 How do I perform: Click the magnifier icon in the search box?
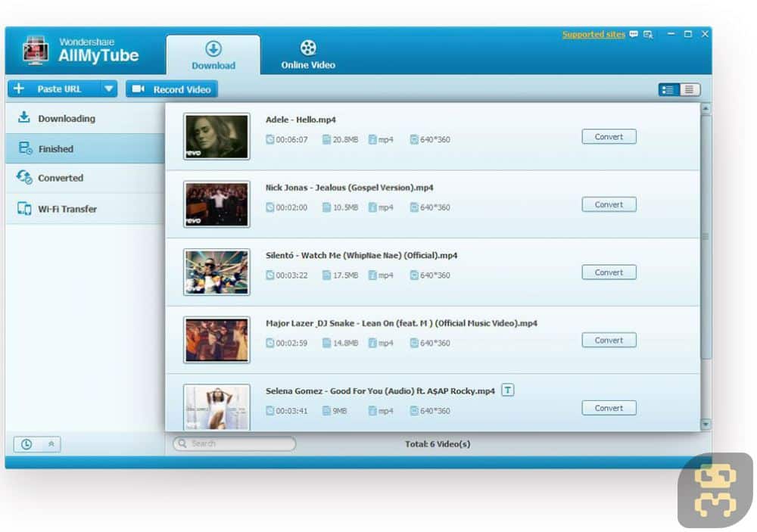182,443
